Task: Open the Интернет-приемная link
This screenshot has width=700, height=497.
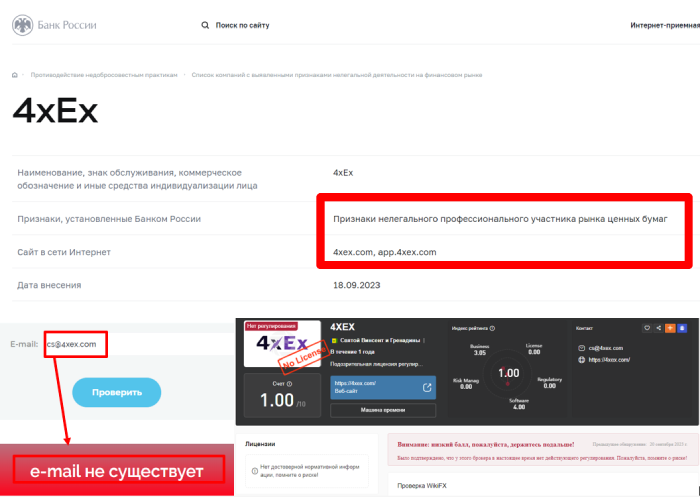Action: 665,25
